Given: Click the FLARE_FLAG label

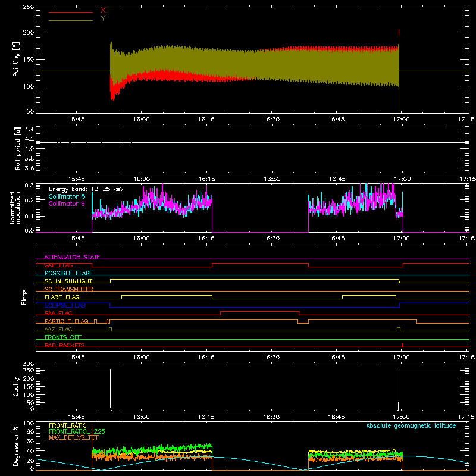Looking at the screenshot, I should 62,297.
